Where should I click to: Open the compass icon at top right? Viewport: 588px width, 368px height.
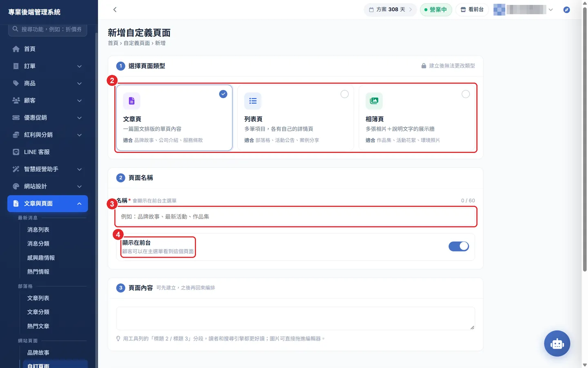566,9
